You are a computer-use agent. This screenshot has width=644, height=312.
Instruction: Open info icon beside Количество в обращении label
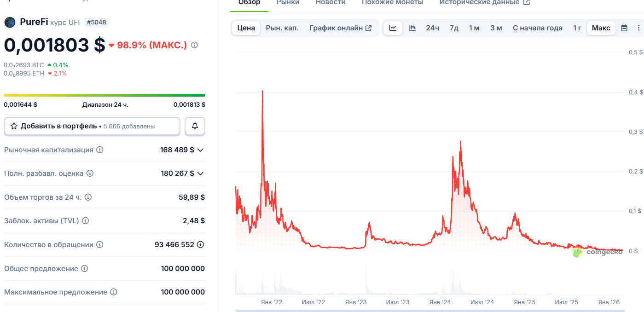tap(99, 245)
